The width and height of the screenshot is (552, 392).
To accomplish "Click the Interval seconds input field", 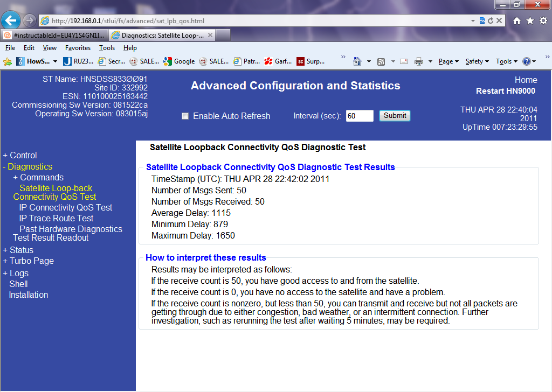I will pos(360,116).
